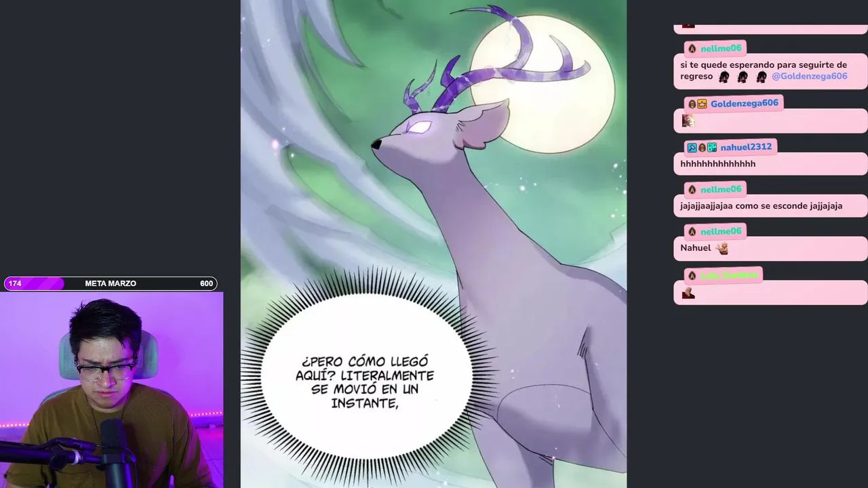The width and height of the screenshot is (868, 488).
Task: Click nahuel2312's teal badge beside his name
Action: tap(712, 147)
